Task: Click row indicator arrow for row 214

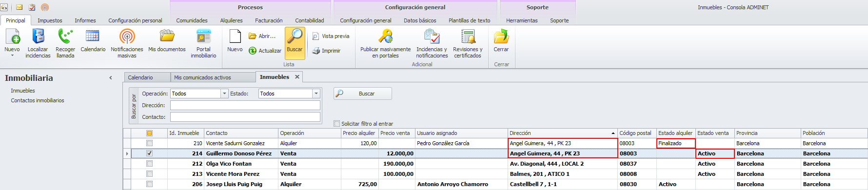Action: coord(127,153)
